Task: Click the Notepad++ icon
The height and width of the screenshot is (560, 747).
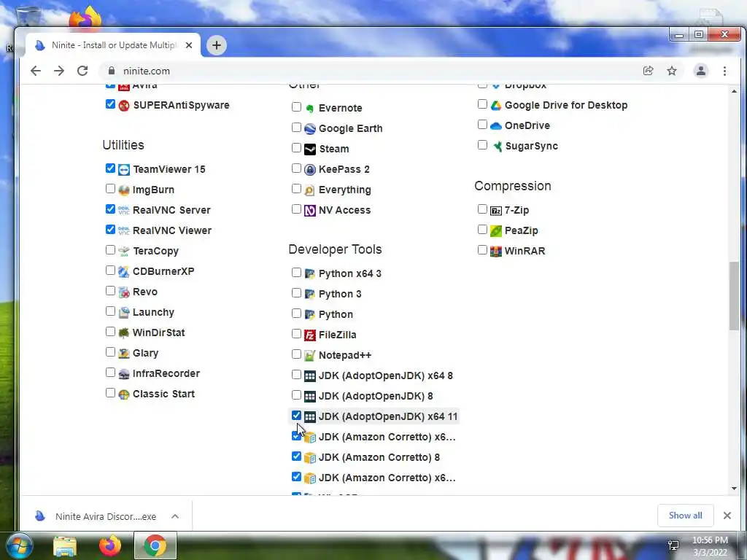Action: point(309,356)
